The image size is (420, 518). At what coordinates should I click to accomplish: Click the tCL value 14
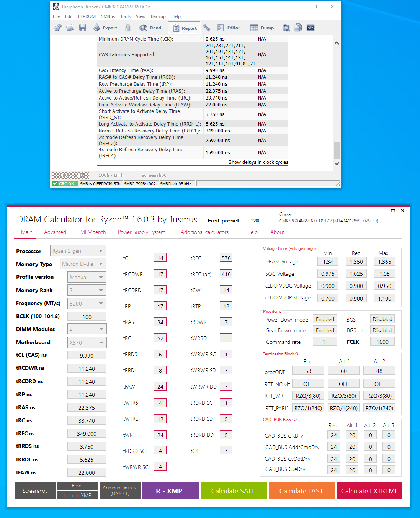pos(160,258)
